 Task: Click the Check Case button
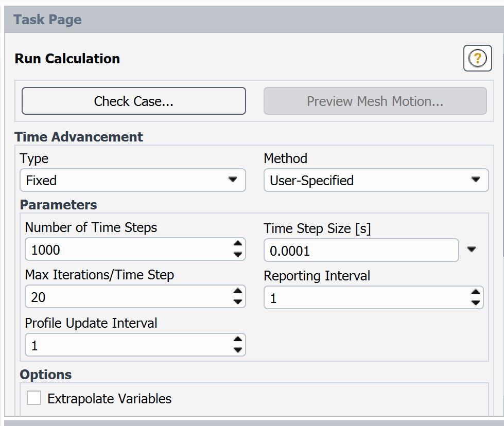[x=133, y=101]
